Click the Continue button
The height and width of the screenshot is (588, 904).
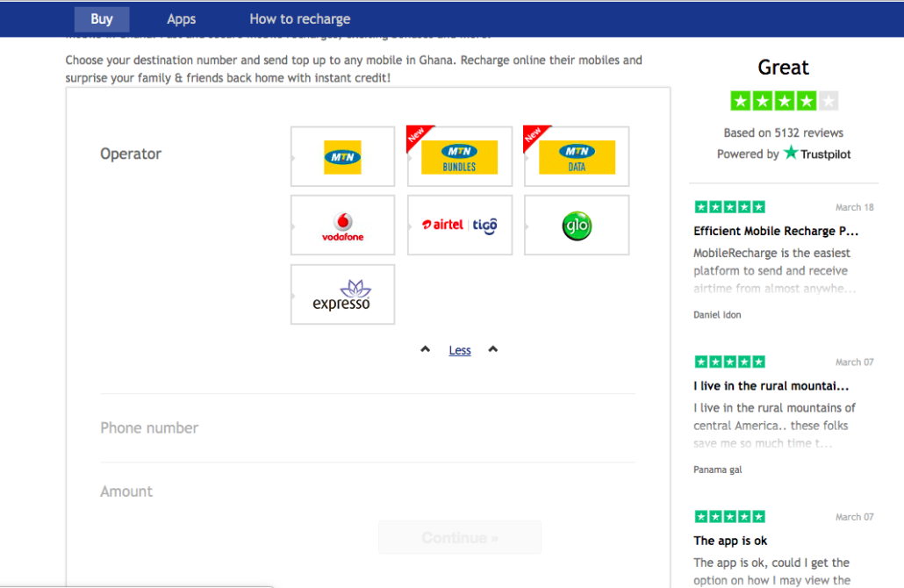point(460,537)
